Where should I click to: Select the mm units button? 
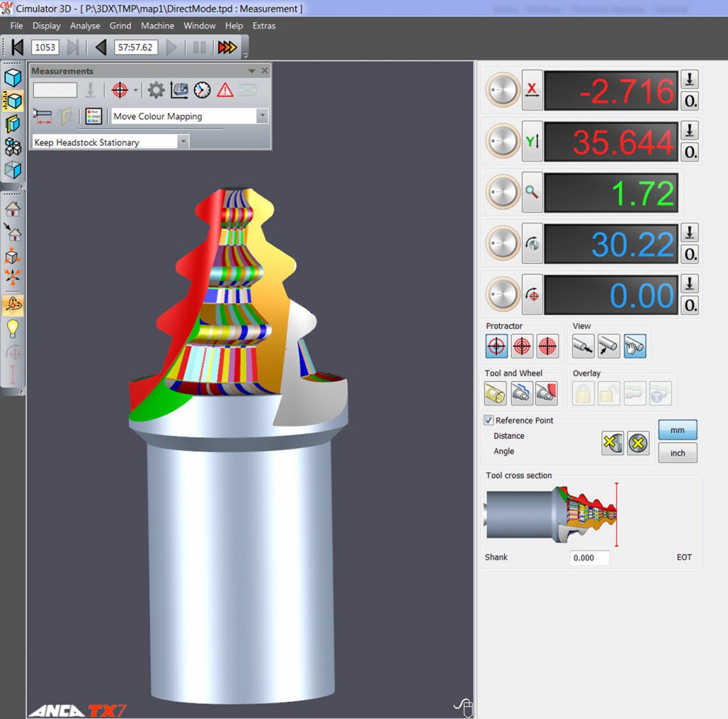pos(678,430)
